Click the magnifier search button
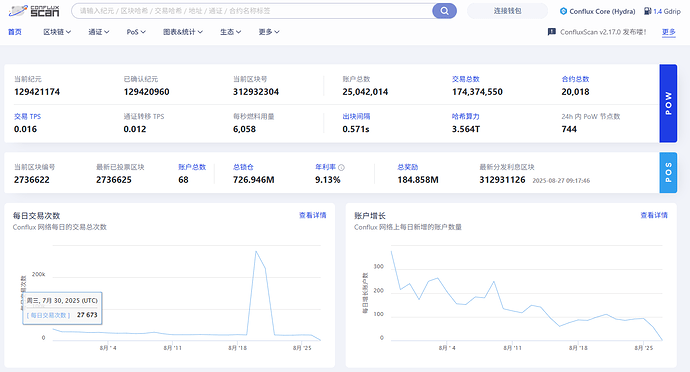This screenshot has height=372, width=690. (x=444, y=11)
